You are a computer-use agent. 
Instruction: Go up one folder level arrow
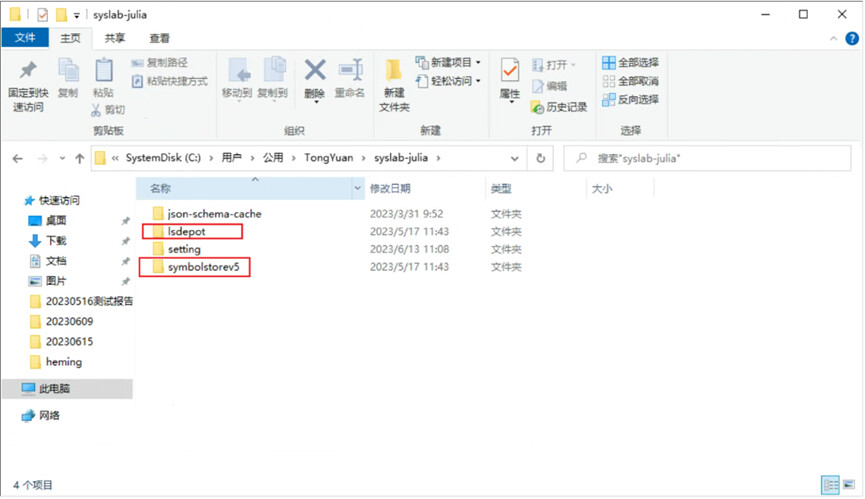pos(80,159)
